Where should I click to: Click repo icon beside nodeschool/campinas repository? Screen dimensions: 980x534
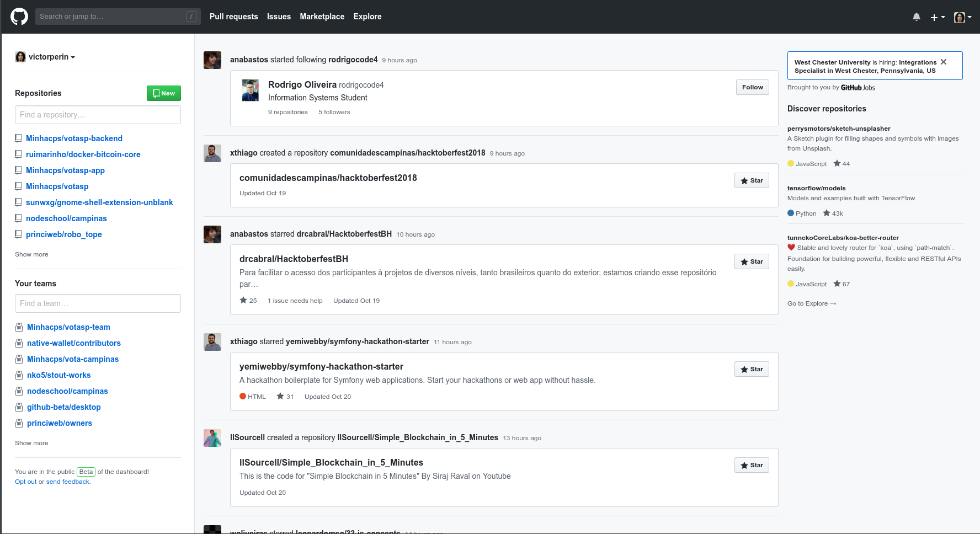(18, 218)
